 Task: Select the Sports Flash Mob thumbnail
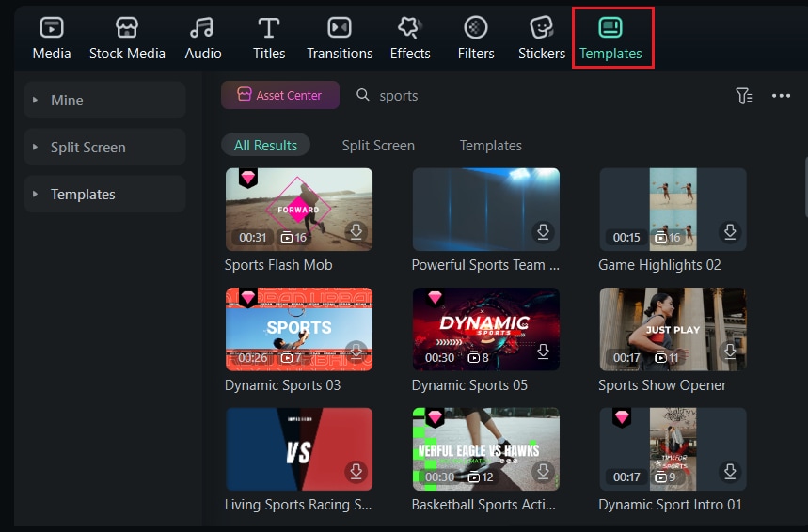299,209
